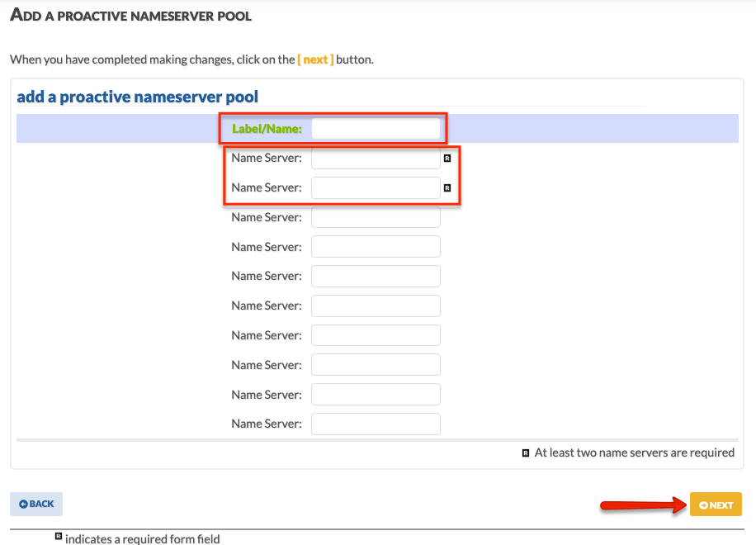The image size is (756, 545).
Task: Click the Label/Name input field
Action: (376, 129)
